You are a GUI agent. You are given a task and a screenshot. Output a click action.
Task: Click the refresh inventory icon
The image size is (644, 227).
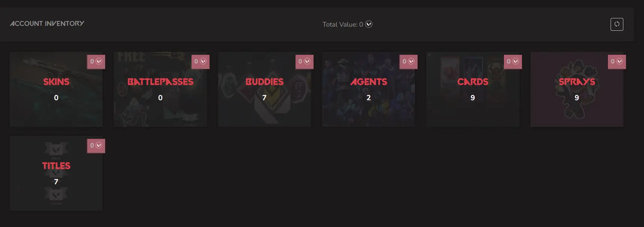coord(617,24)
